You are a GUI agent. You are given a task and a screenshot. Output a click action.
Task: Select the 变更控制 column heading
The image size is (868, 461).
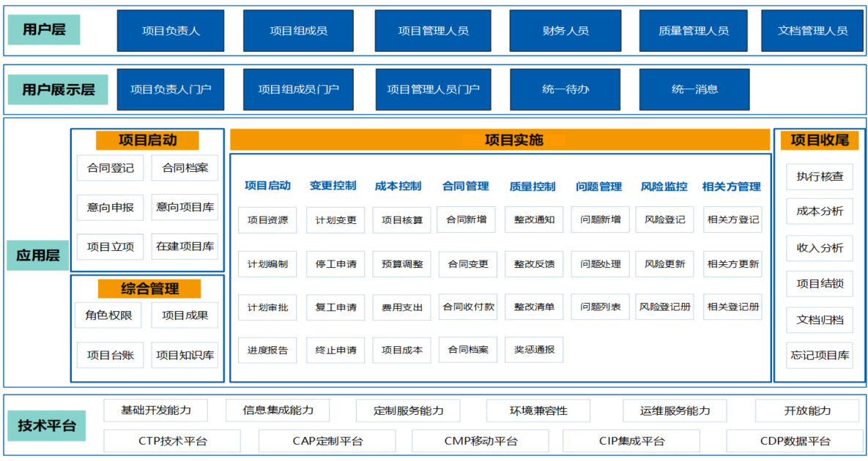pyautogui.click(x=333, y=186)
